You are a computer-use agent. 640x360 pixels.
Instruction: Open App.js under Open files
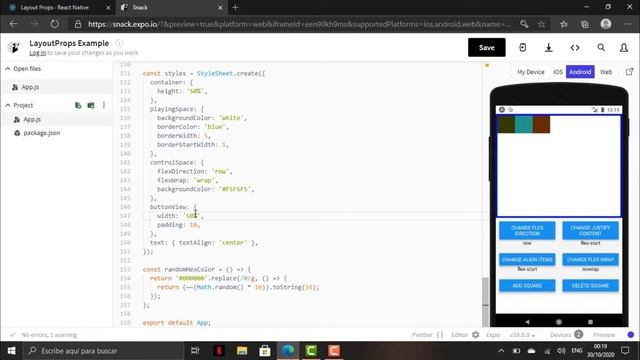56,87
